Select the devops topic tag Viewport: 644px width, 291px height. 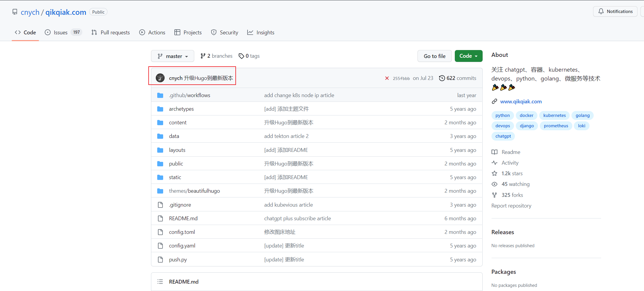(502, 126)
